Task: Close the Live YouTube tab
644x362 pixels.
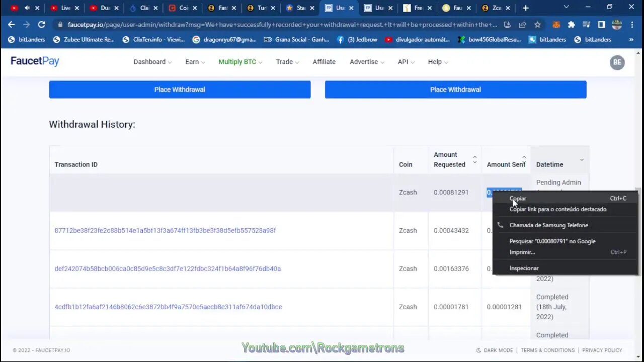Action: [x=76, y=8]
